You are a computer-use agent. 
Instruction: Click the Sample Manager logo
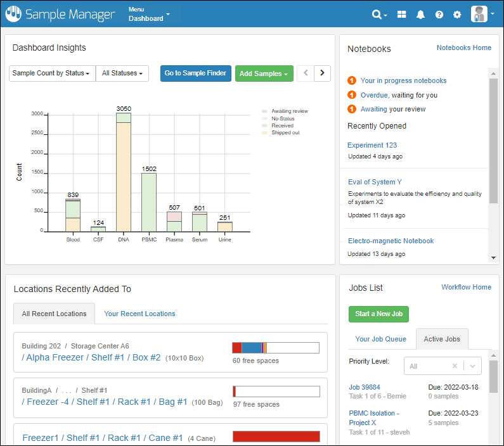coord(61,14)
